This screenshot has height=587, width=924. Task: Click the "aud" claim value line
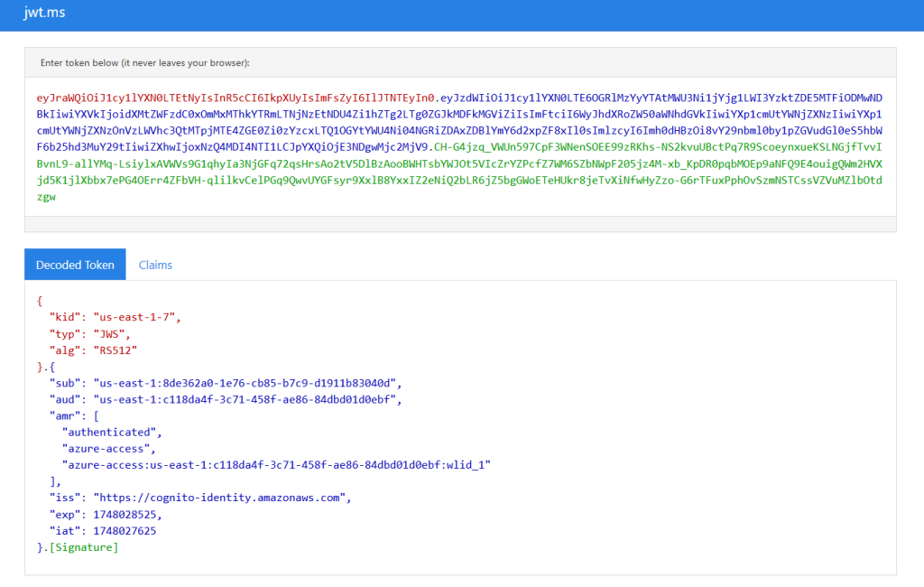226,400
